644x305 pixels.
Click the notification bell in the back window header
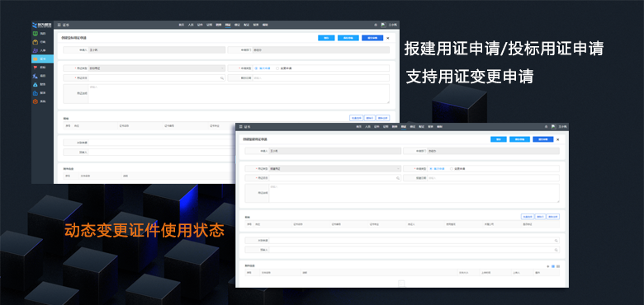[x=376, y=25]
